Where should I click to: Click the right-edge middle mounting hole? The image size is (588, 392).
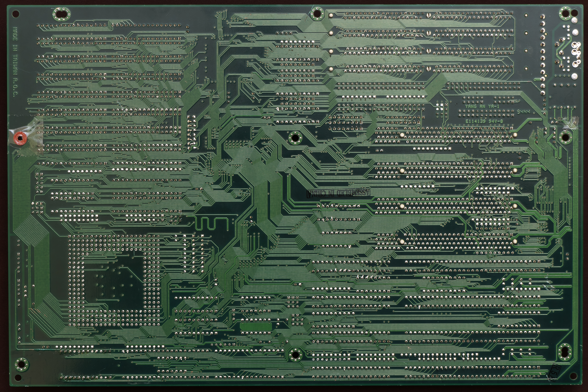pos(565,137)
